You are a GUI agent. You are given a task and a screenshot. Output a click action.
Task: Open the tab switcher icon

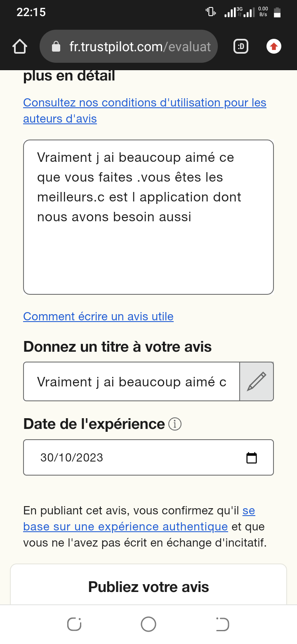[x=241, y=47]
